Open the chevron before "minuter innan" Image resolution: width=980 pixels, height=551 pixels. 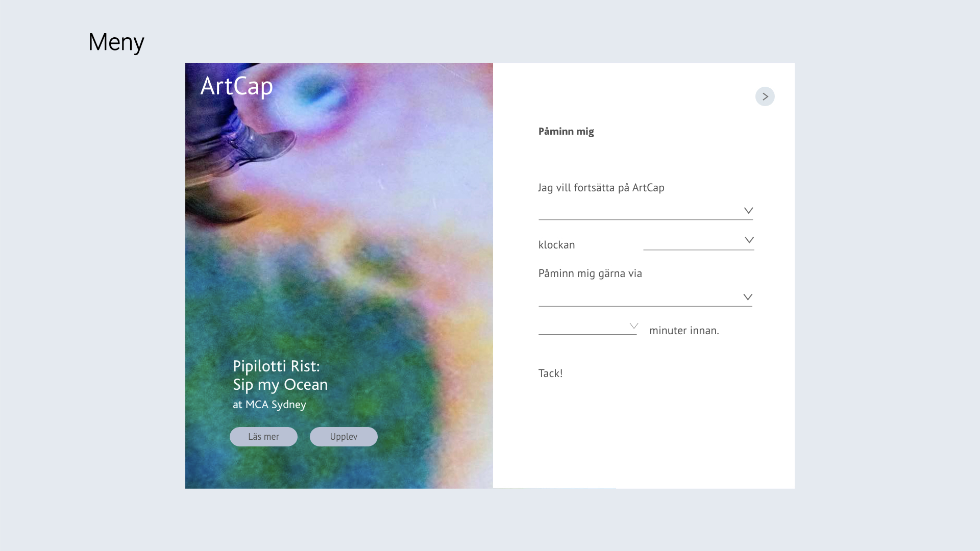pos(634,326)
